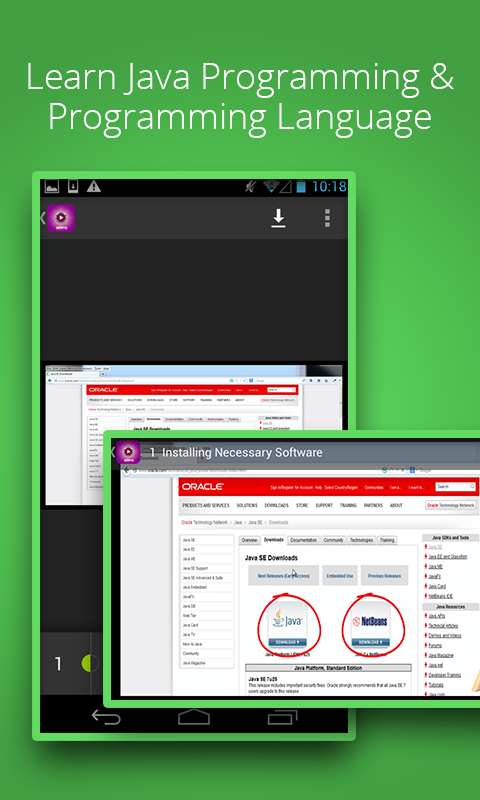Click the Java APIs link
480x800 pixels.
437,616
